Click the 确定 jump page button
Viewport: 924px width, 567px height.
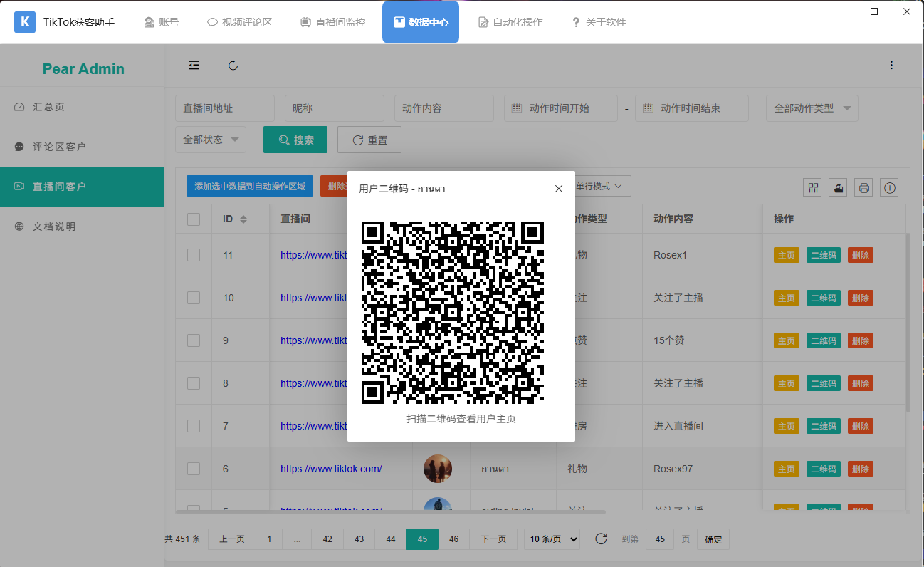pyautogui.click(x=713, y=539)
